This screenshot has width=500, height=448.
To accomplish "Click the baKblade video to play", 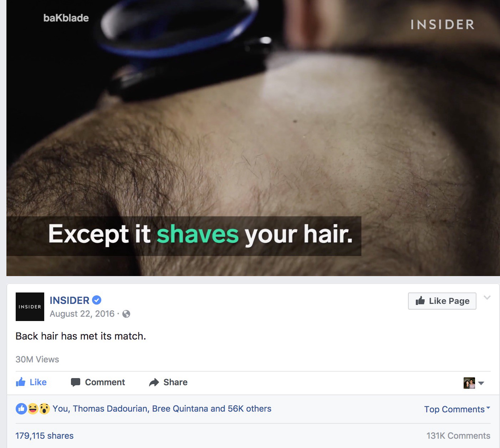I will click(x=253, y=138).
